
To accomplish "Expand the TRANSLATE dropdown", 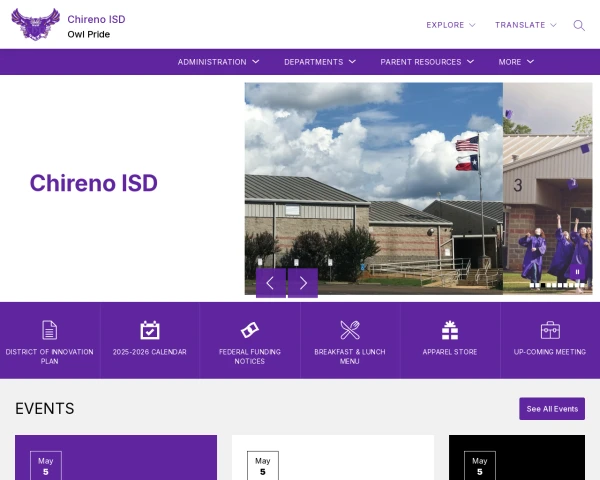I will click(x=525, y=25).
